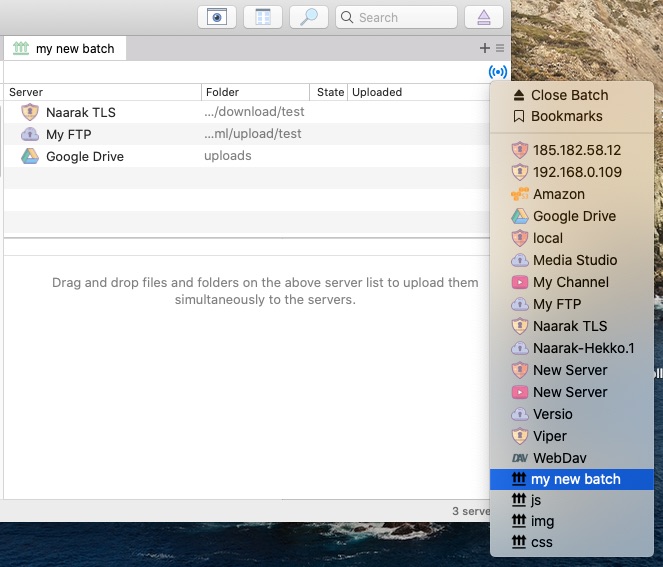
Task: Choose Amazon in the popup menu
Action: 572,194
